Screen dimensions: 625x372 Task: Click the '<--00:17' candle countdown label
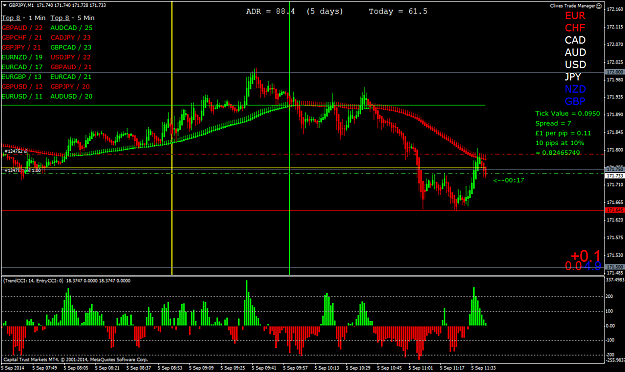(509, 181)
